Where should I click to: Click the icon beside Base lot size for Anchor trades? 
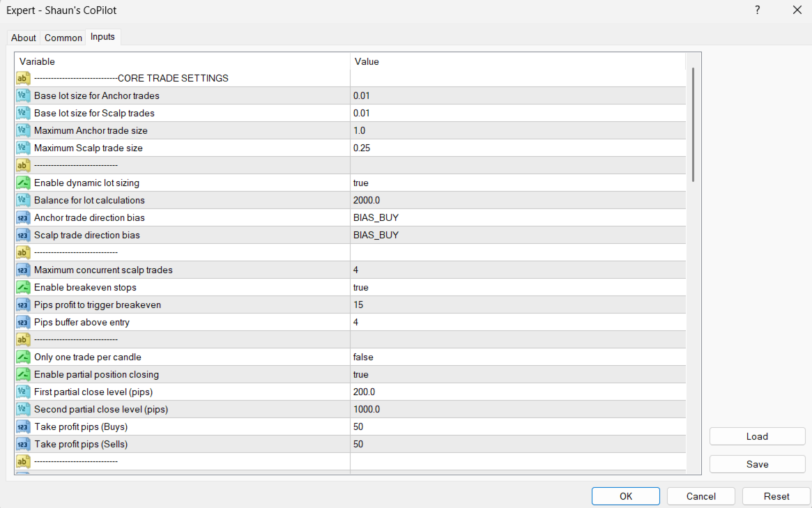coord(23,95)
